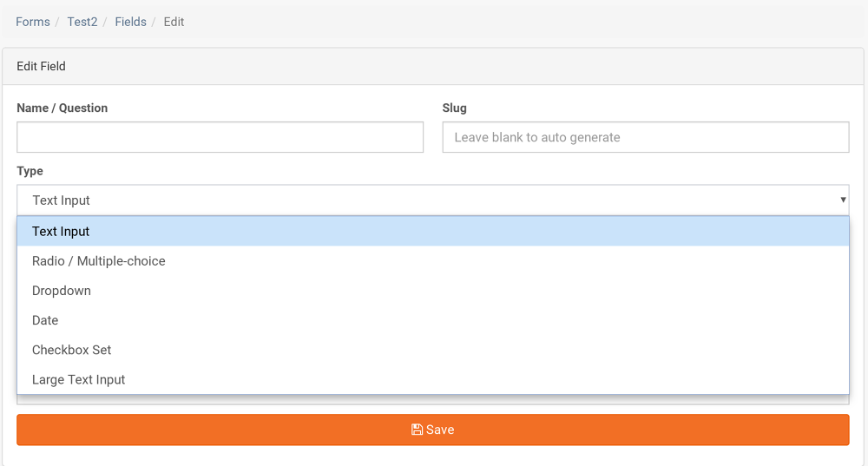868x466 pixels.
Task: Pick the Dropdown option from the list
Action: (x=433, y=291)
